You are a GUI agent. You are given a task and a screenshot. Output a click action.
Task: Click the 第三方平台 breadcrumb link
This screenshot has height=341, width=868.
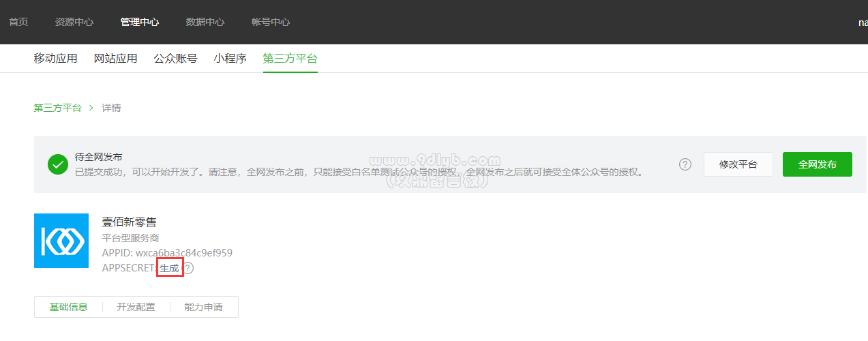click(57, 108)
